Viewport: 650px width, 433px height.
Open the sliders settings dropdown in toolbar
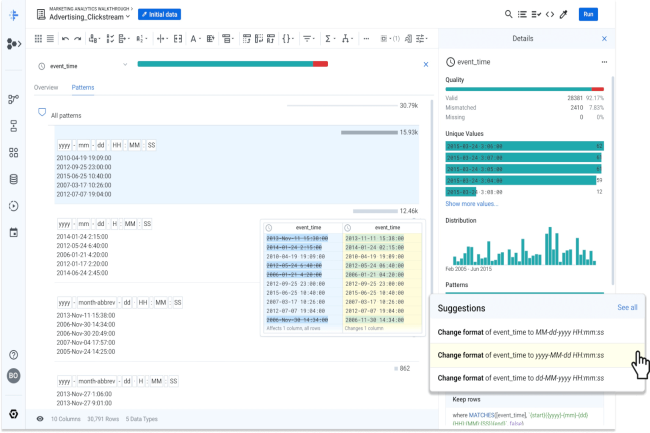tap(422, 39)
